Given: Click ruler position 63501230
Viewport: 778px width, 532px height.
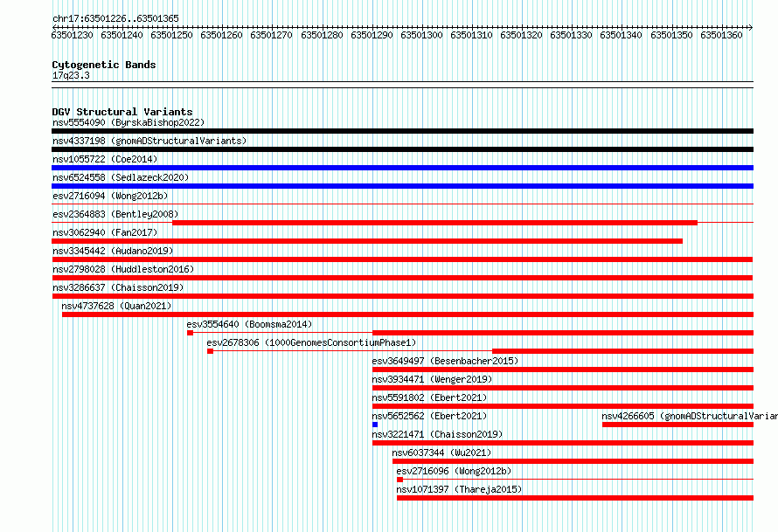Looking at the screenshot, I should click(x=72, y=35).
